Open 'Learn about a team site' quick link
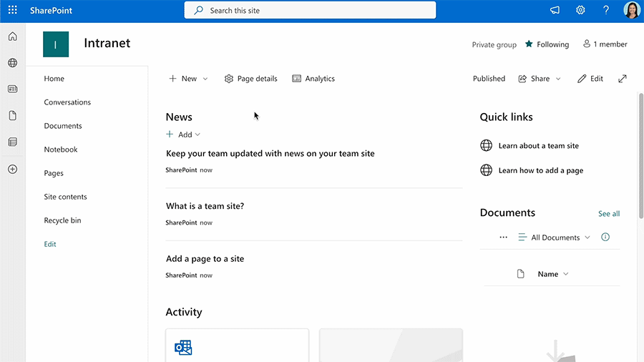The width and height of the screenshot is (644, 362). 538,146
